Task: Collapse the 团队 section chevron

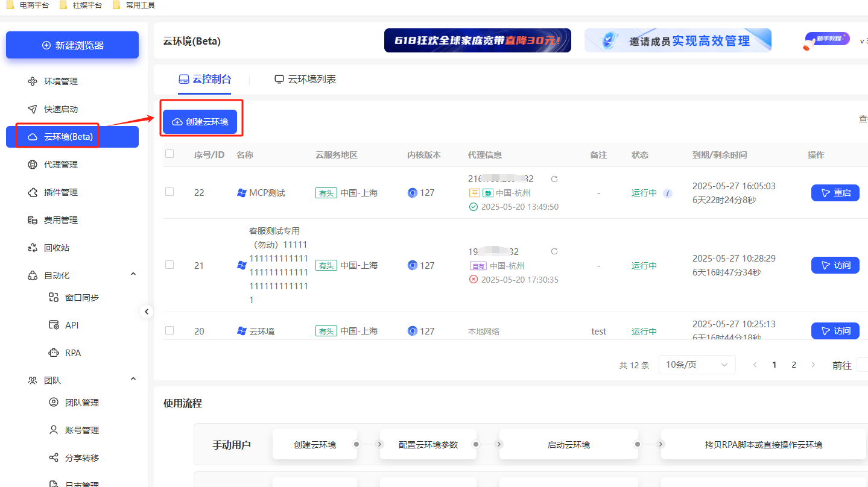Action: pos(133,380)
